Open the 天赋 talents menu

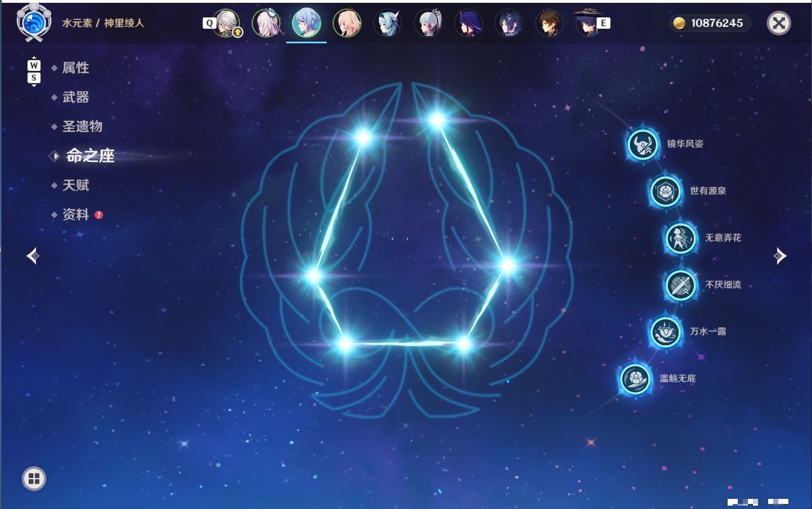[76, 185]
